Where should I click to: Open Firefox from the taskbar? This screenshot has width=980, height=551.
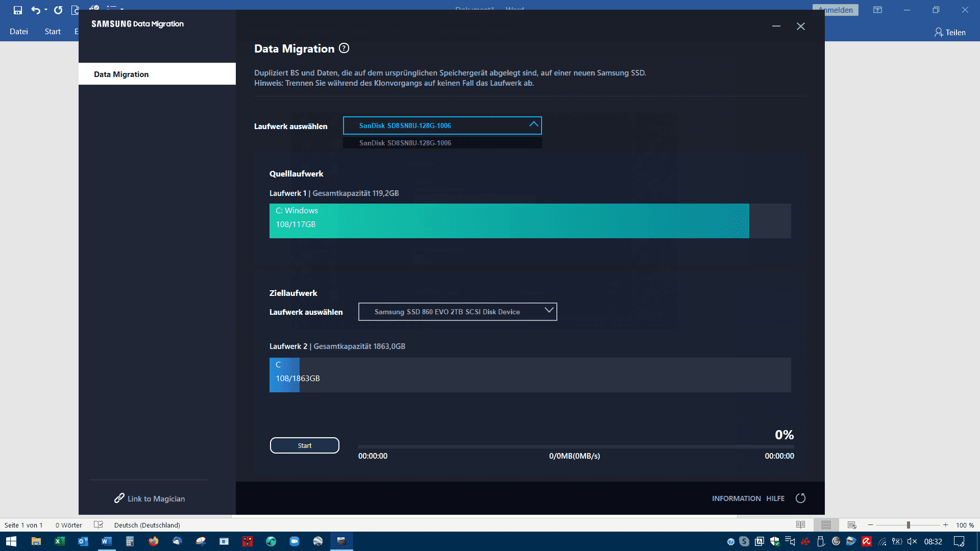coord(153,541)
